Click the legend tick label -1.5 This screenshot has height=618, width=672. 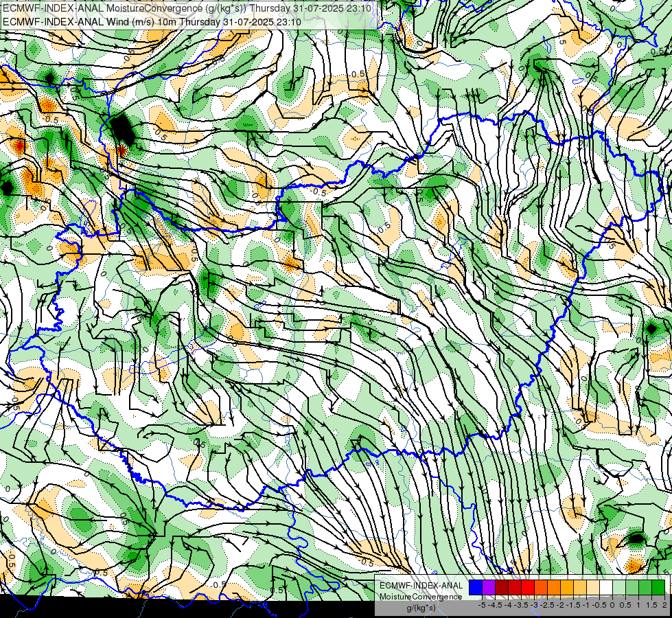tap(573, 605)
